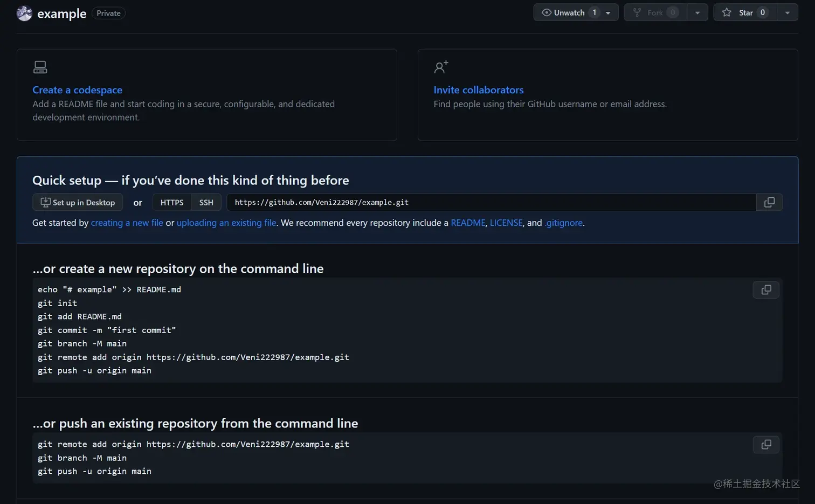Expand the Star lists dropdown
Image resolution: width=815 pixels, height=504 pixels.
(x=788, y=13)
